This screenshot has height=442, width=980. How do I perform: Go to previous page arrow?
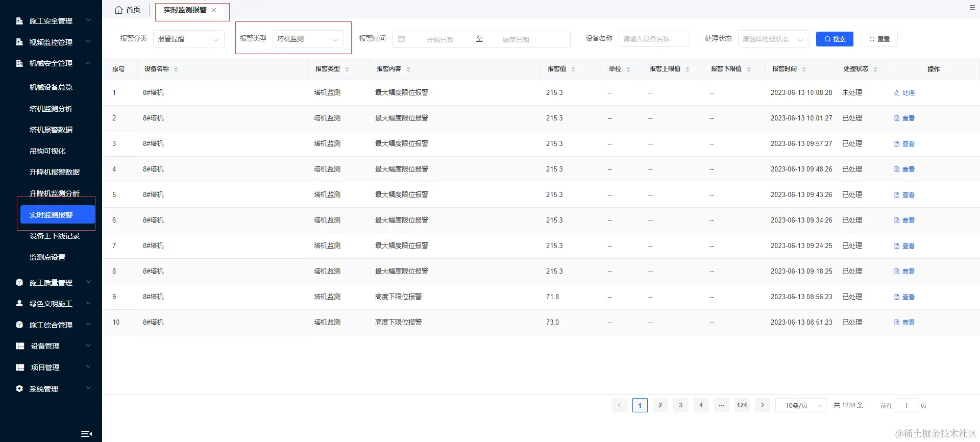point(620,405)
